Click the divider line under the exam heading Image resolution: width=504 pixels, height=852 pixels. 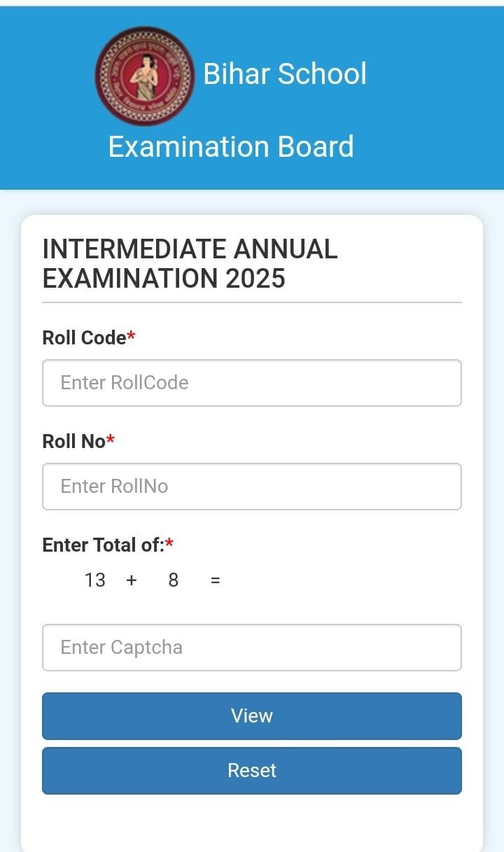coord(252,302)
